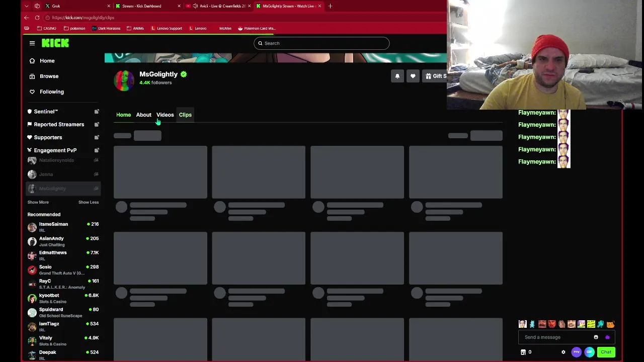Open CASINO bookmark folder

coord(47,28)
